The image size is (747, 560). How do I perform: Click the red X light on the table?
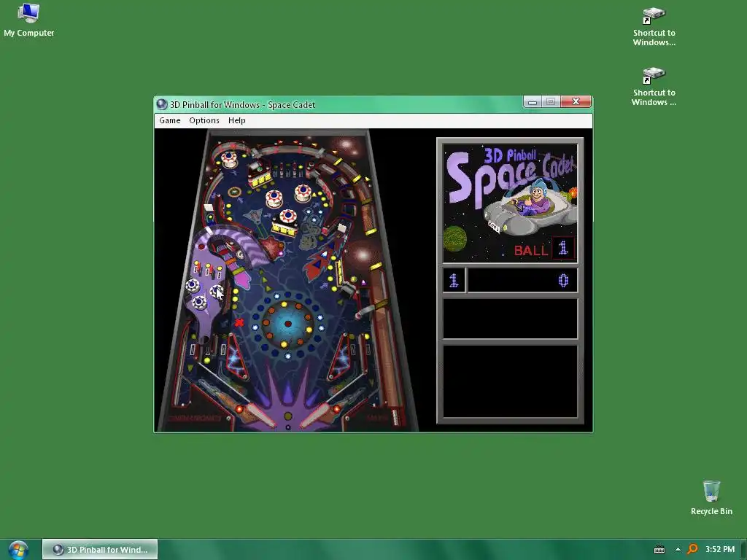coord(239,322)
